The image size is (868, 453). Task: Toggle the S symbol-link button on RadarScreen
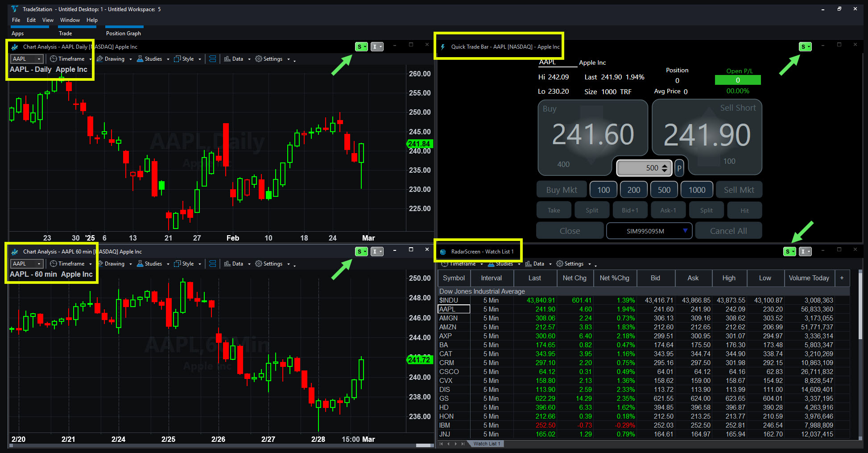pyautogui.click(x=788, y=251)
